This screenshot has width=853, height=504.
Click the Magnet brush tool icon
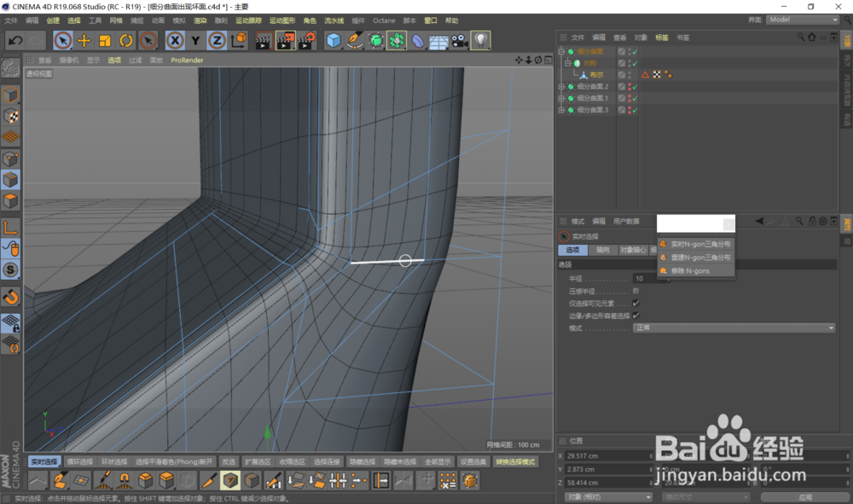tap(125, 481)
